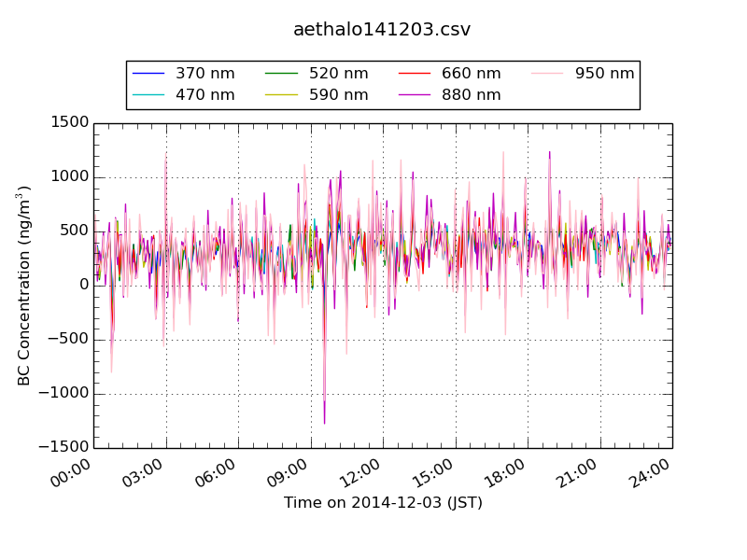Click the y-axis tick label 1500

tap(70, 122)
